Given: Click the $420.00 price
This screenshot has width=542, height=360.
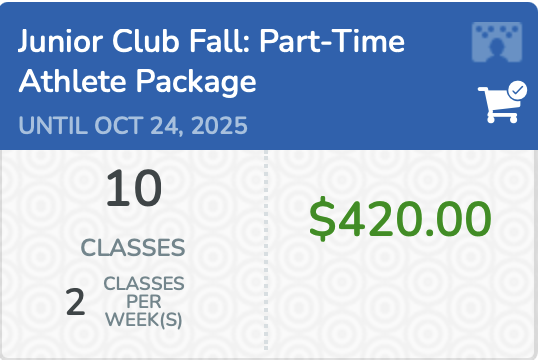Looking at the screenshot, I should [x=400, y=219].
